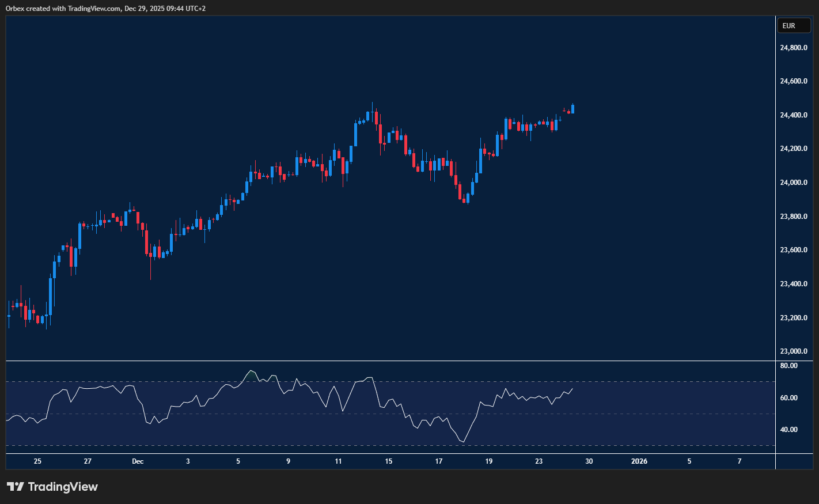Click the Dec marker on the time axis
The height and width of the screenshot is (504, 819).
138,461
